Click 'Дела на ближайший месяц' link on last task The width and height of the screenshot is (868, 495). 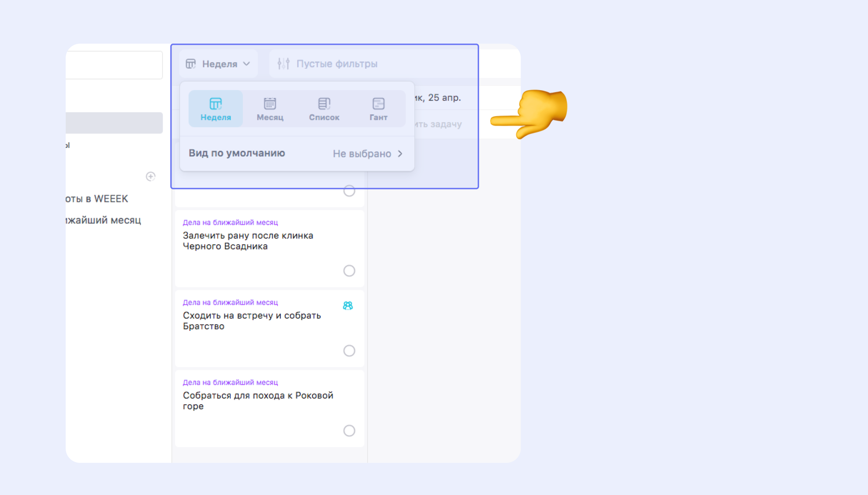230,382
